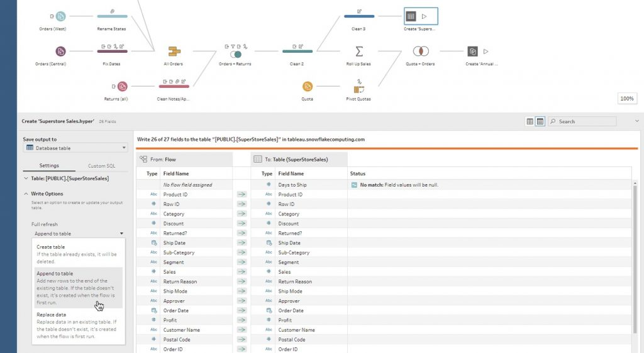Click the Discount mapping arrow
644x353 pixels.
point(241,224)
